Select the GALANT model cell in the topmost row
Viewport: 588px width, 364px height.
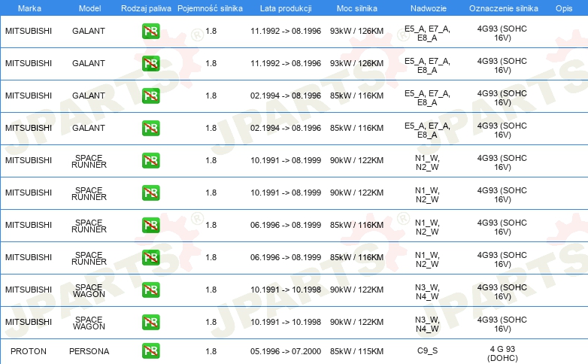tap(89, 31)
